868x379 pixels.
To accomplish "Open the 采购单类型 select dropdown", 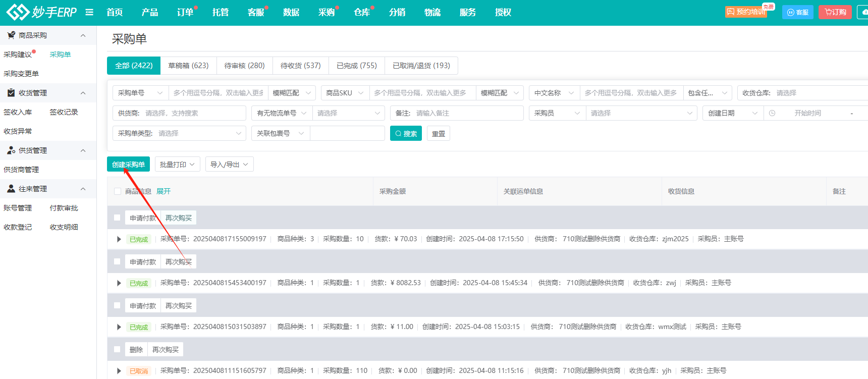I will pos(179,133).
